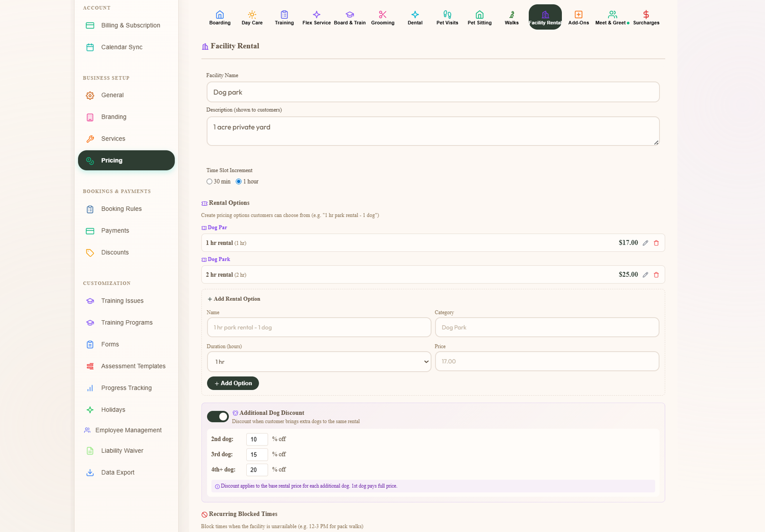Screen dimensions: 765x532
Task: Open the Surcharges tab
Action: (x=646, y=17)
